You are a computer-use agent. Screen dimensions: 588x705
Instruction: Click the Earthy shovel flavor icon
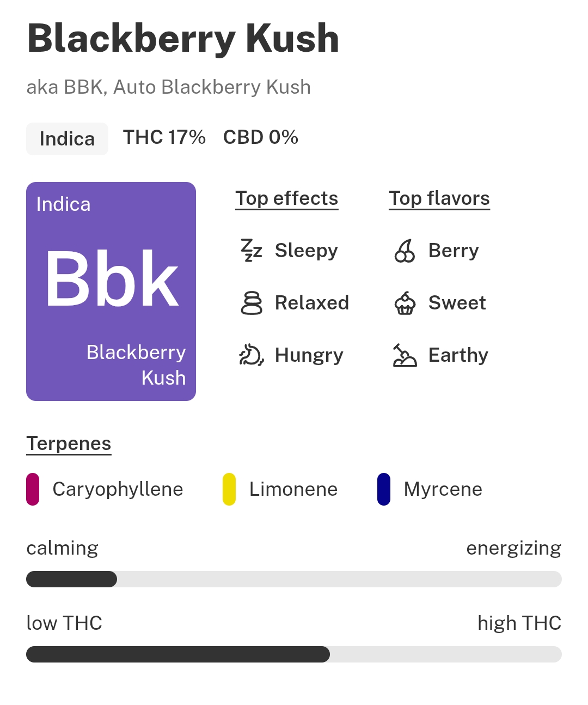point(405,355)
